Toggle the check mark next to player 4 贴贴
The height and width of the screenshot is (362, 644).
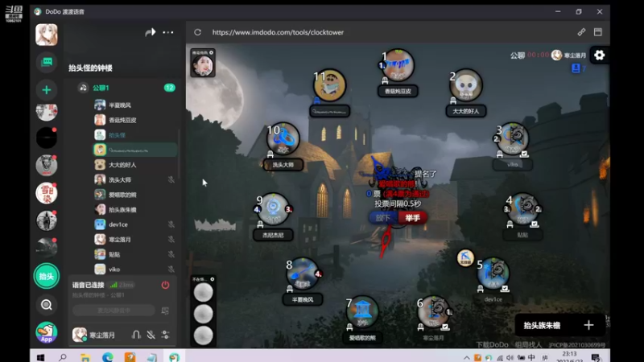pos(534,224)
